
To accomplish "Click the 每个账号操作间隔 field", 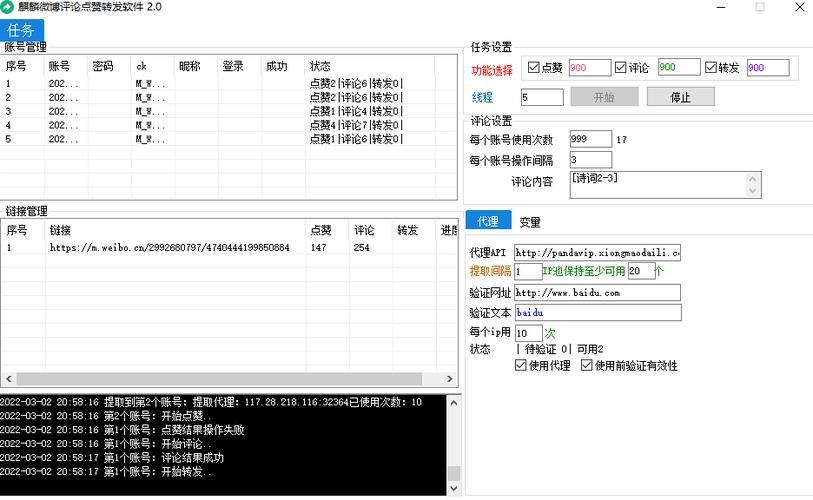I will click(x=591, y=160).
